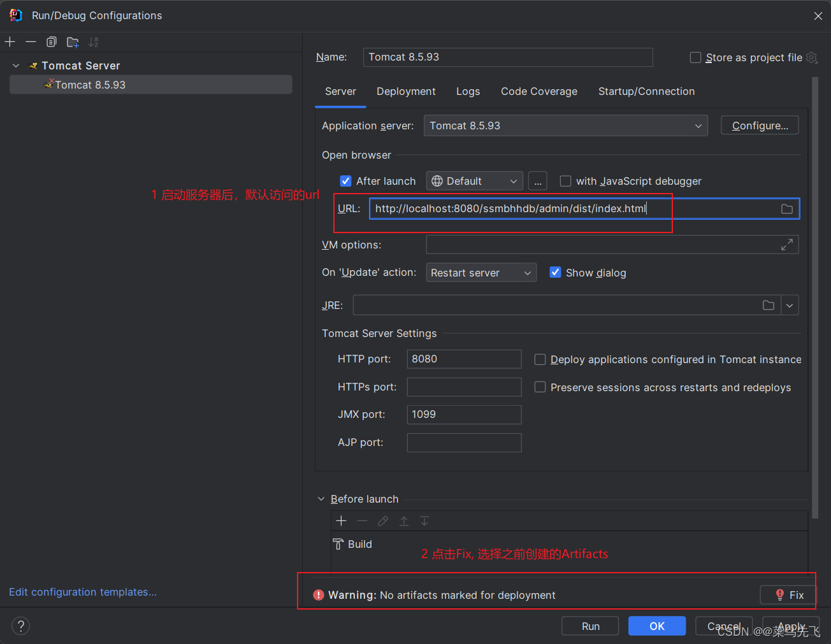Open Edit configuration templates link
The width and height of the screenshot is (831, 644).
pos(83,592)
